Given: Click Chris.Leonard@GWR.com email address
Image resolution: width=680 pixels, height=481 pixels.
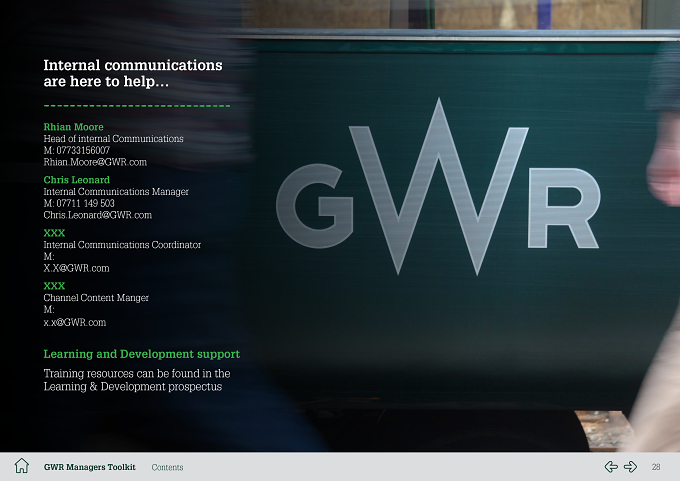Looking at the screenshot, I should click(98, 215).
